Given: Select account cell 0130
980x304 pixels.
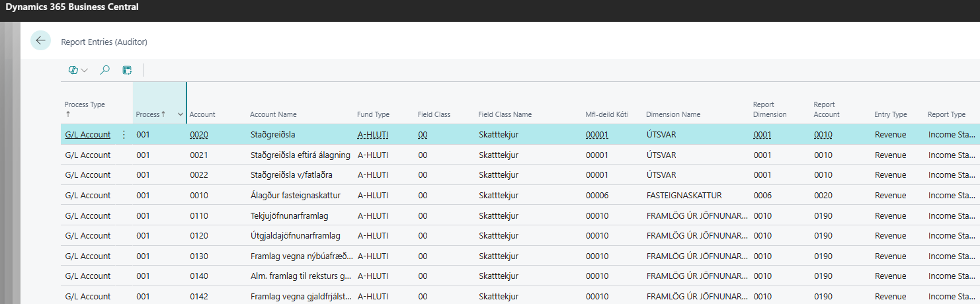Looking at the screenshot, I should tap(199, 256).
